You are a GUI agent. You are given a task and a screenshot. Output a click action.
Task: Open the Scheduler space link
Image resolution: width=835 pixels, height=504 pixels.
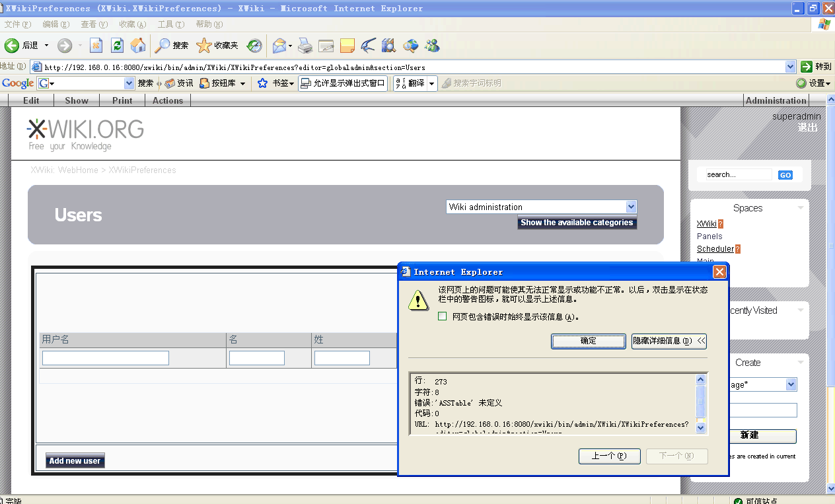coord(715,248)
